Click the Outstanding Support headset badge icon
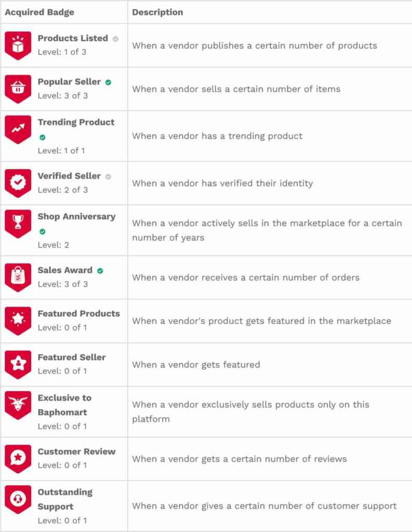The image size is (412, 532). 18,499
